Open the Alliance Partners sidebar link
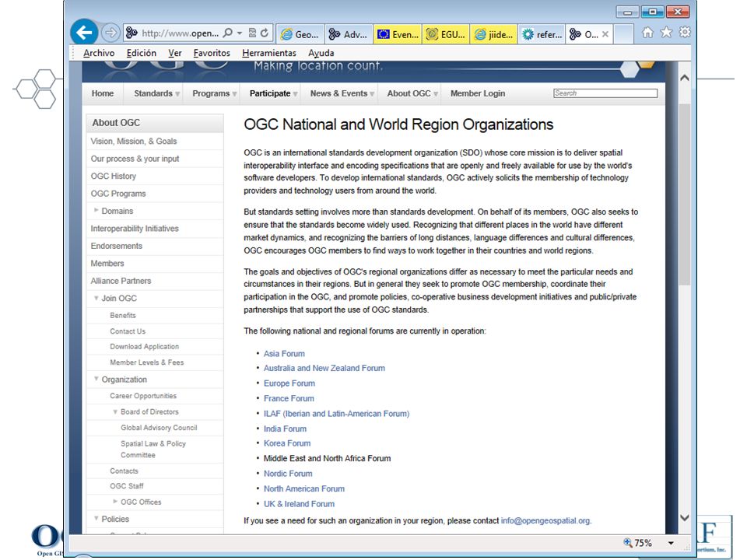This screenshot has width=747, height=560. click(x=121, y=281)
